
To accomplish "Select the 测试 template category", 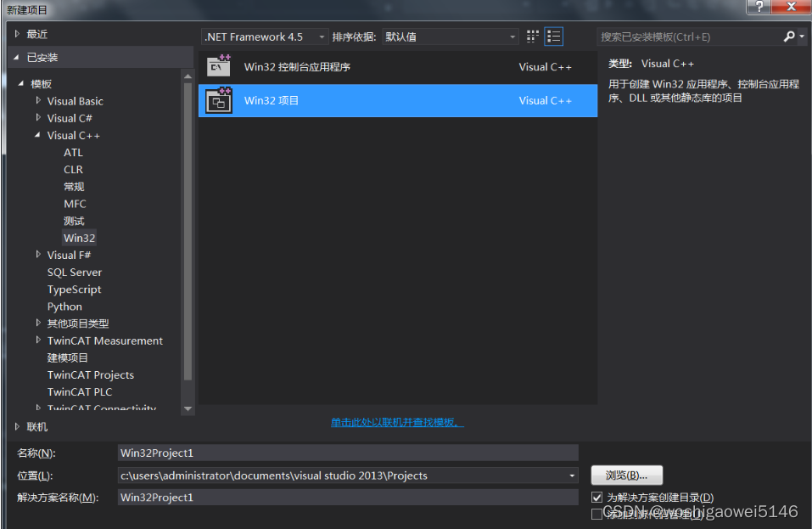I will (74, 221).
